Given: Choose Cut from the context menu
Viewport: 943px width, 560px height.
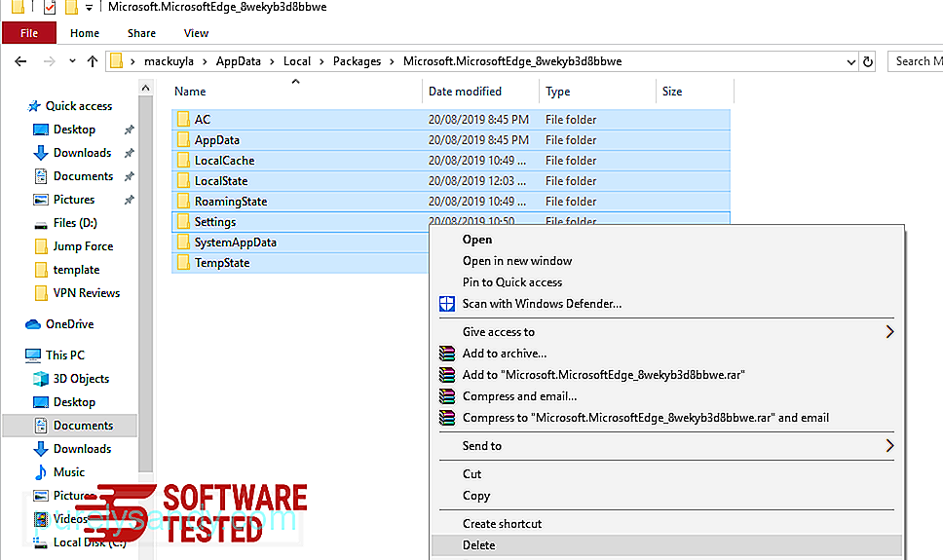Looking at the screenshot, I should pos(471,474).
